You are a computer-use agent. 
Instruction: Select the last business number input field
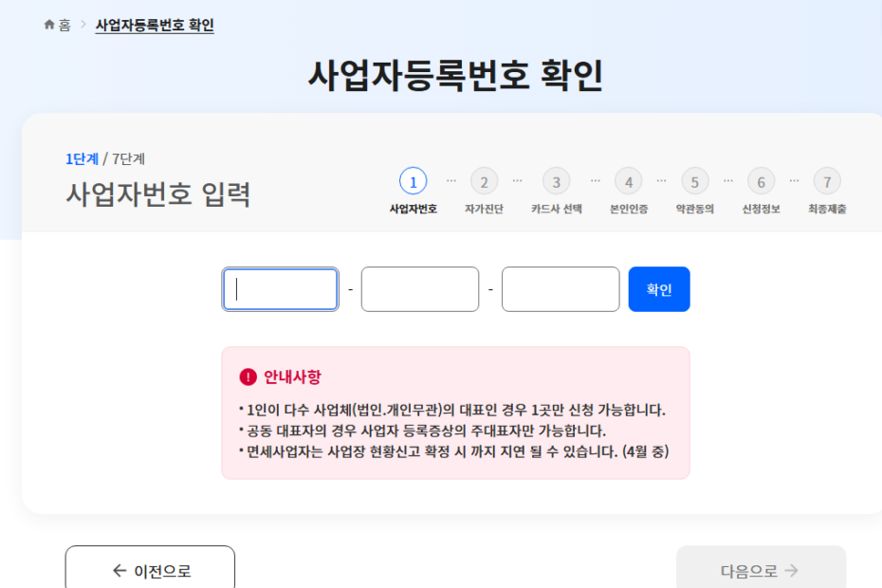click(560, 288)
